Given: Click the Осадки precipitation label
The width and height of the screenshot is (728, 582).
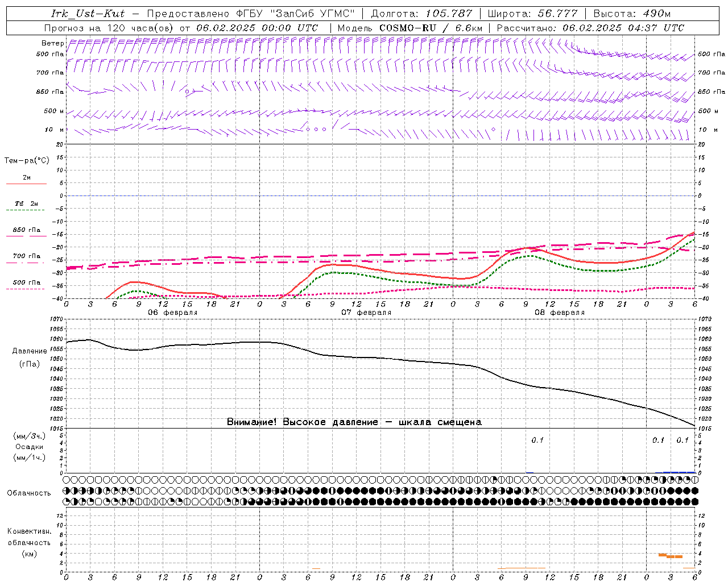Looking at the screenshot, I should pos(30,447).
